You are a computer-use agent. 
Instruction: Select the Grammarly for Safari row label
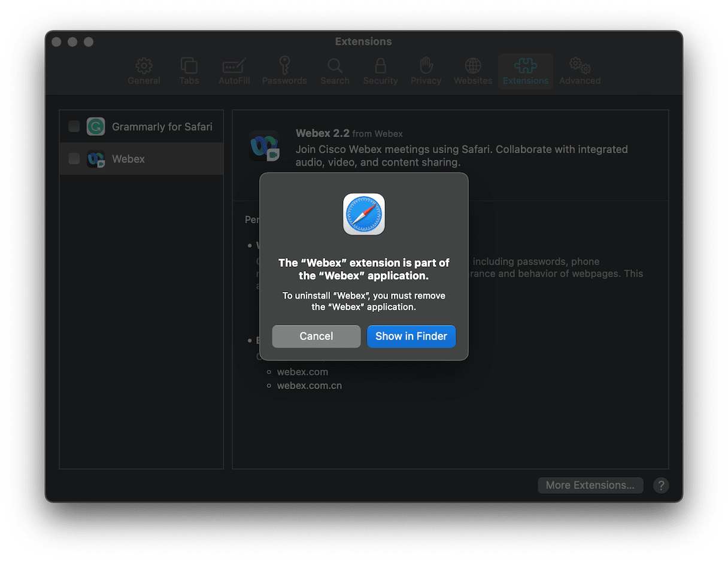[x=162, y=126]
